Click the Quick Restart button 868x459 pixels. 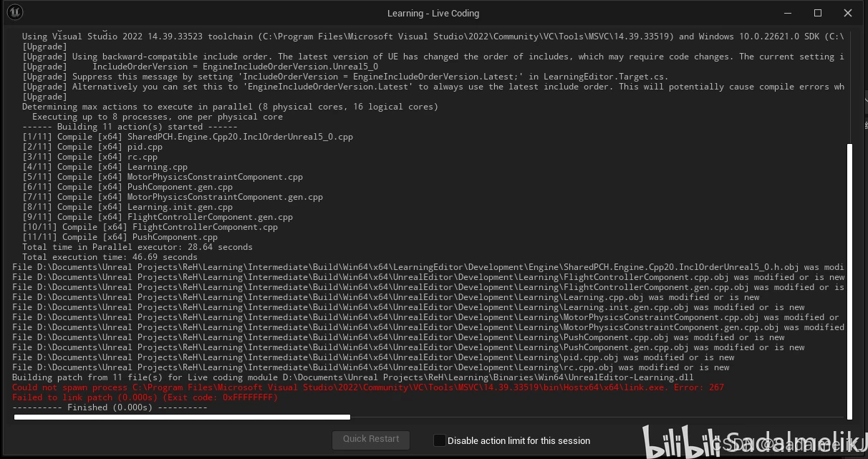[371, 439]
